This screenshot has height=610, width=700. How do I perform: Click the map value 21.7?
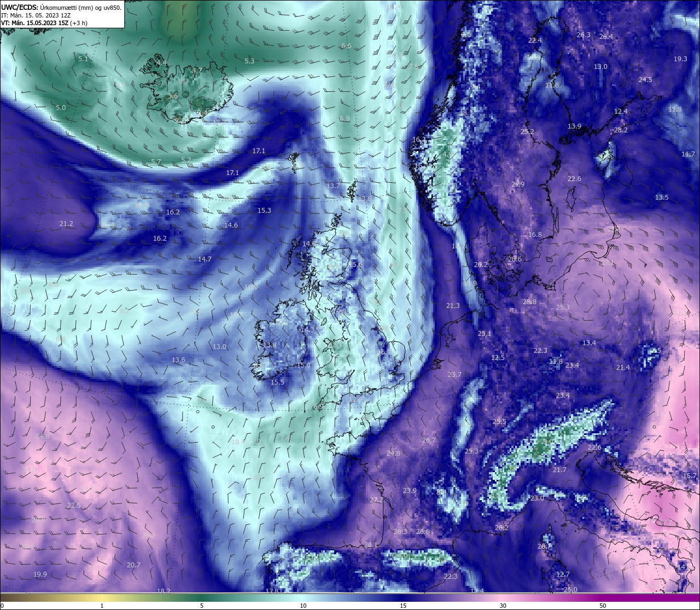click(559, 470)
